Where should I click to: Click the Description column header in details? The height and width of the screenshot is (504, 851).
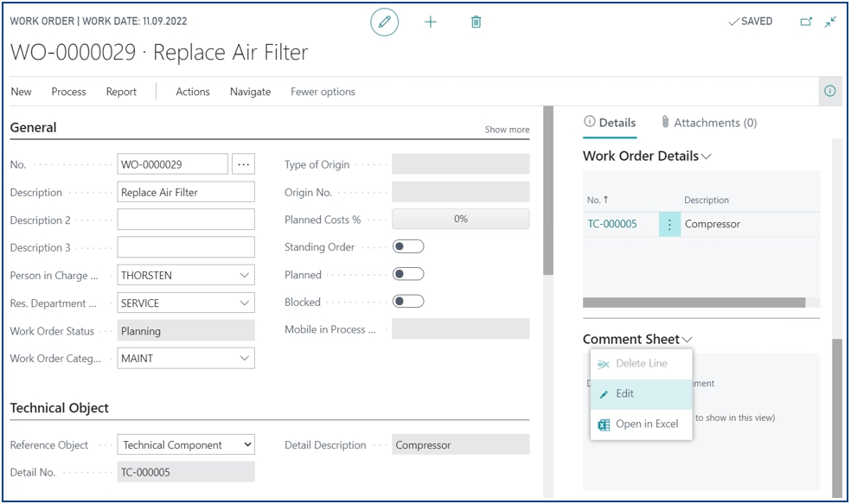coord(706,201)
